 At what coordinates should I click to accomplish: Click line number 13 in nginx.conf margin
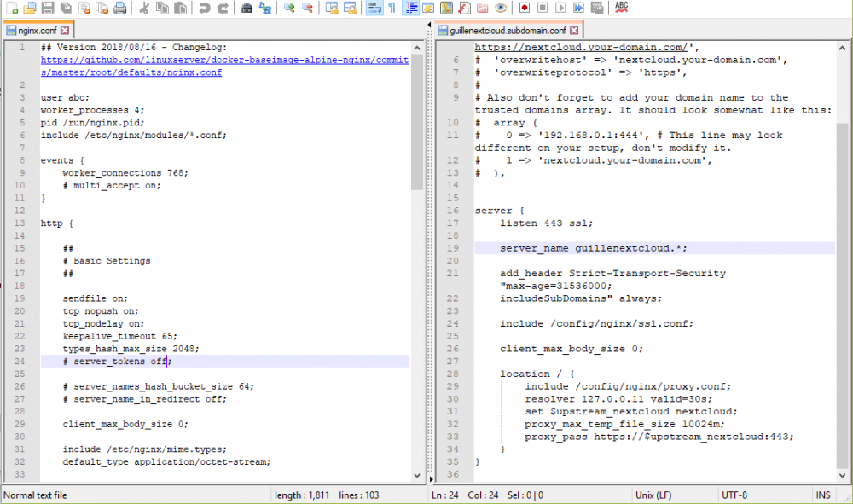point(20,223)
